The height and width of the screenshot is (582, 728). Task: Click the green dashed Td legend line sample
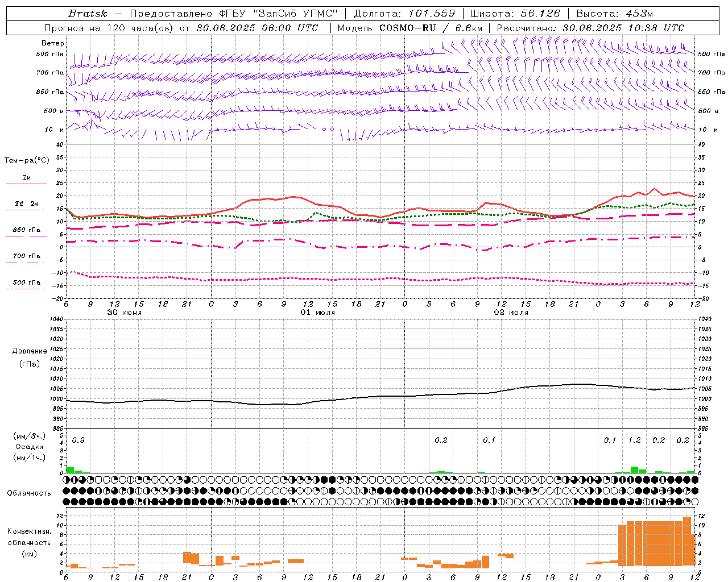pos(25,210)
